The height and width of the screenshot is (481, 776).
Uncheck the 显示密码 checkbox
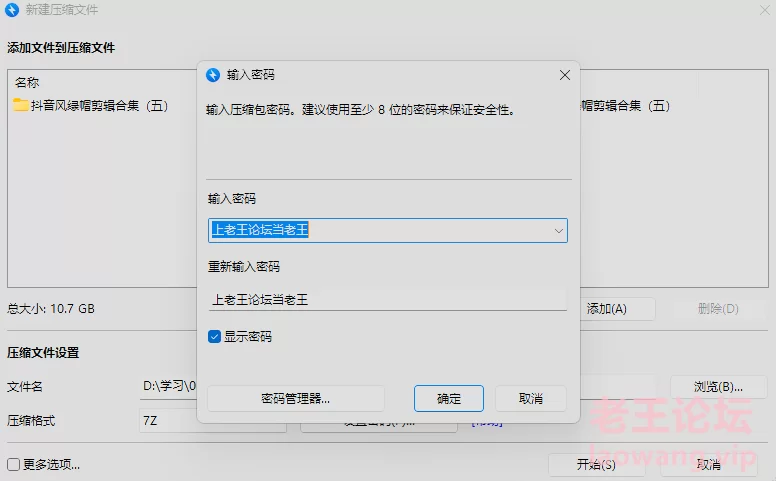coord(214,337)
